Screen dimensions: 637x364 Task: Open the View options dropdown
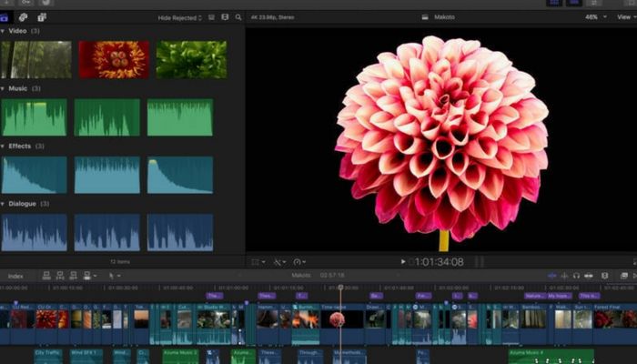[623, 17]
